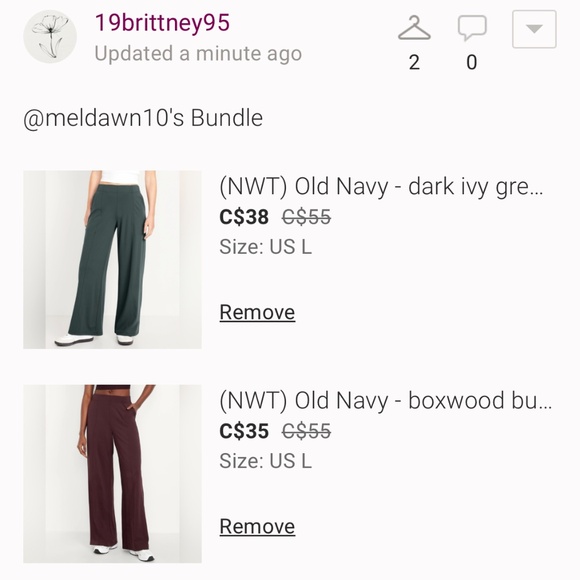Tap the C$35 price
Image resolution: width=580 pixels, height=580 pixels.
click(244, 431)
